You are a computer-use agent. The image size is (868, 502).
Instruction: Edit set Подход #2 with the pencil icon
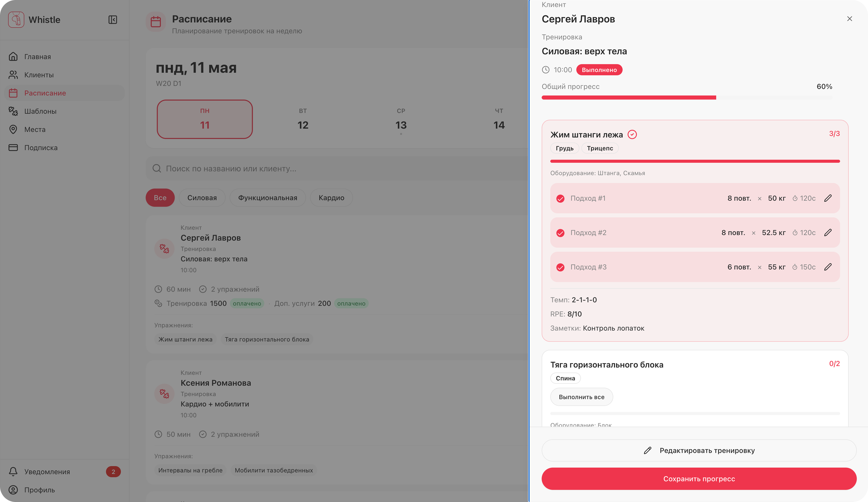click(x=828, y=233)
